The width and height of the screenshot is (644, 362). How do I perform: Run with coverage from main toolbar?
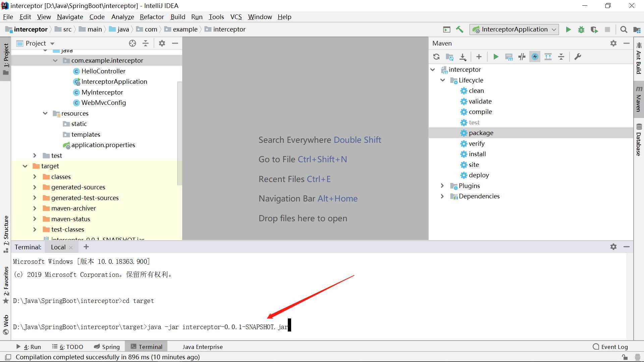(594, 29)
